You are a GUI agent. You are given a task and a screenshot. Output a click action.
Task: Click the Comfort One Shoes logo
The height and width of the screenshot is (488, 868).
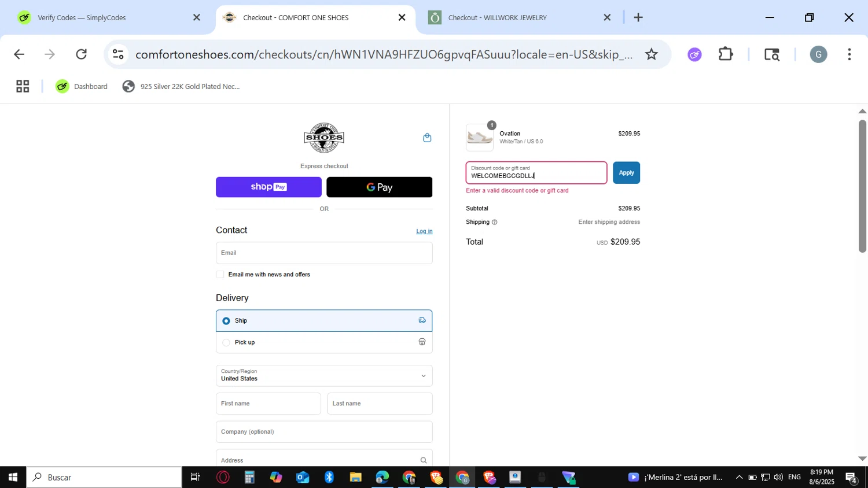324,138
